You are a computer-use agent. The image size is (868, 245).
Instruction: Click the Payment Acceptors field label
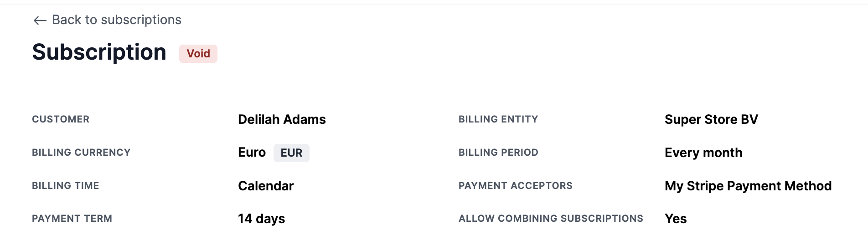point(515,186)
